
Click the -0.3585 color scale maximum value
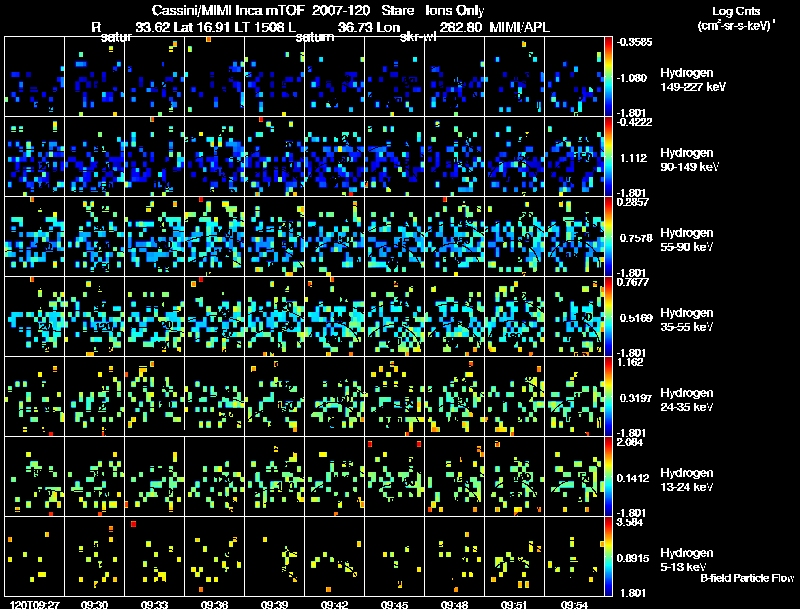pos(634,42)
